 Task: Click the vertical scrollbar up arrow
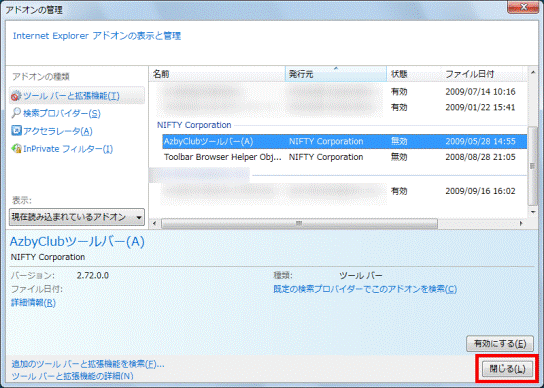click(x=533, y=73)
